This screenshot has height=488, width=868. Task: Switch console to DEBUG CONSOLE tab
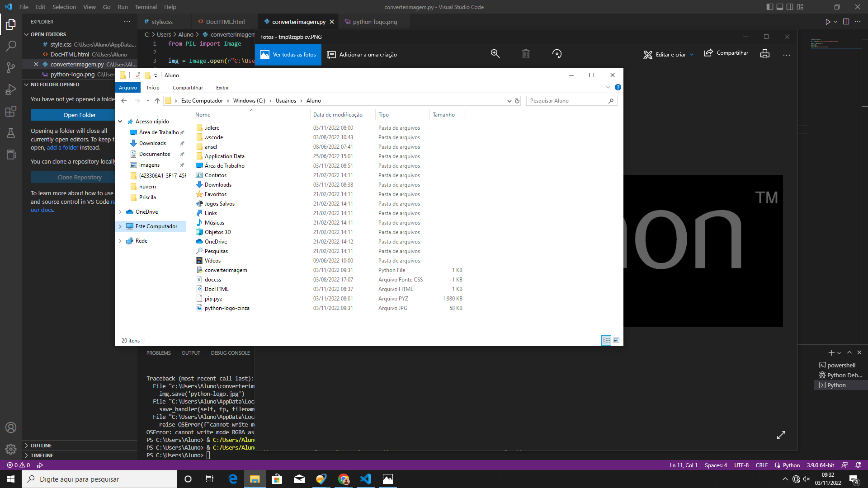point(230,353)
